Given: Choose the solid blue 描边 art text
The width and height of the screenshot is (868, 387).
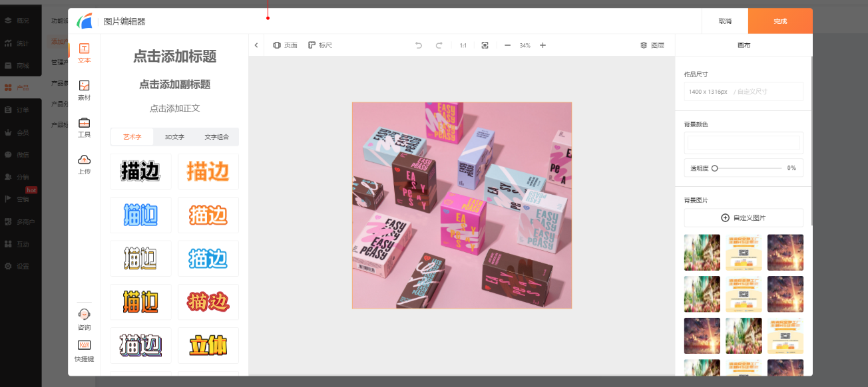Looking at the screenshot, I should [208, 258].
